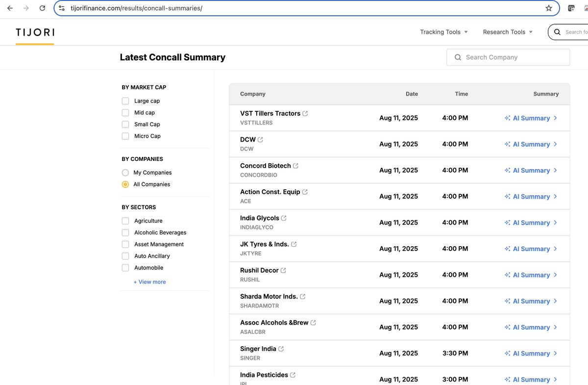Image resolution: width=588 pixels, height=385 pixels.
Task: Open the Sharda Motor Inds. company name
Action: (x=269, y=297)
